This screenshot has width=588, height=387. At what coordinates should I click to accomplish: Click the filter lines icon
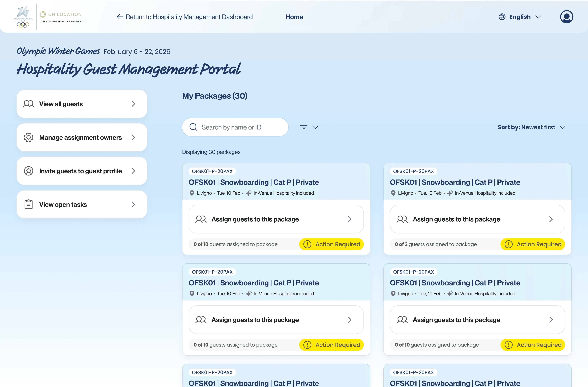304,127
